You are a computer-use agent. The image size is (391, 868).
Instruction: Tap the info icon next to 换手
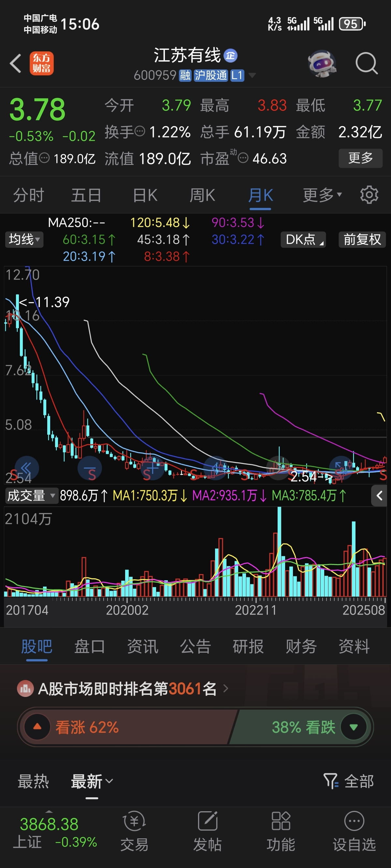(140, 131)
